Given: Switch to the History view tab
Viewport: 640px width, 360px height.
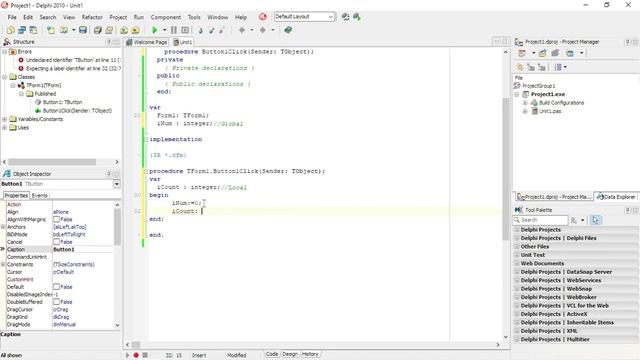Looking at the screenshot, I should pyautogui.click(x=310, y=354).
